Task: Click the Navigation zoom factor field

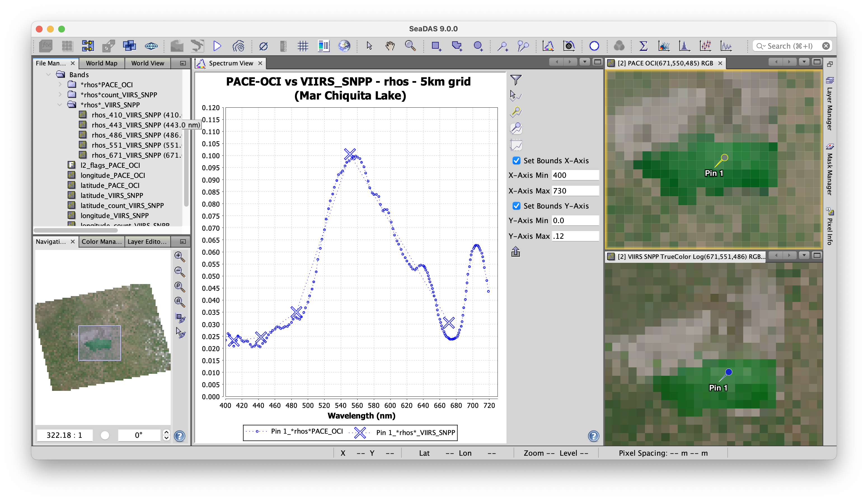Action: pyautogui.click(x=64, y=435)
